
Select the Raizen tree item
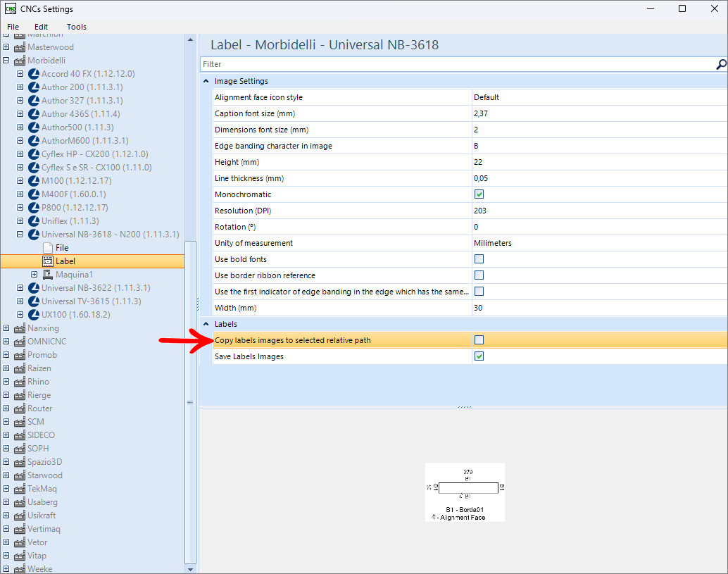39,368
